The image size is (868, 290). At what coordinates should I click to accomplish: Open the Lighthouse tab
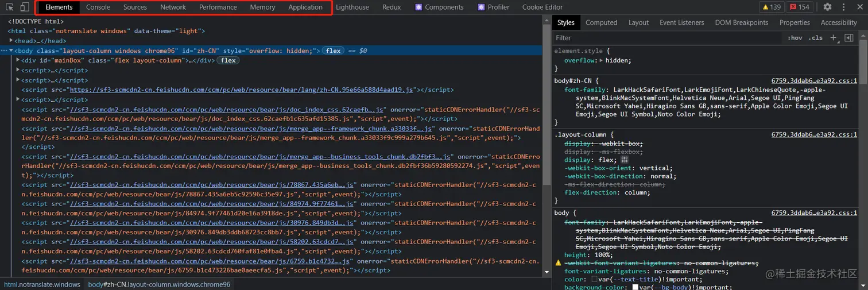(x=352, y=7)
